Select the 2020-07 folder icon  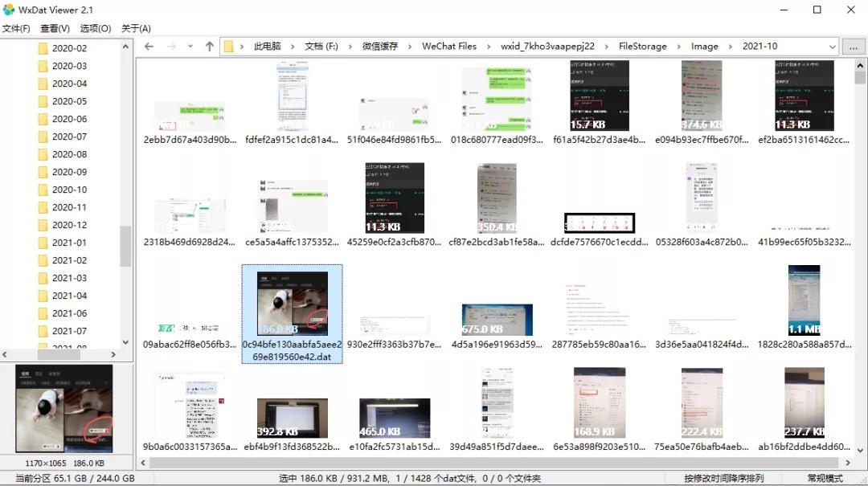(43, 137)
